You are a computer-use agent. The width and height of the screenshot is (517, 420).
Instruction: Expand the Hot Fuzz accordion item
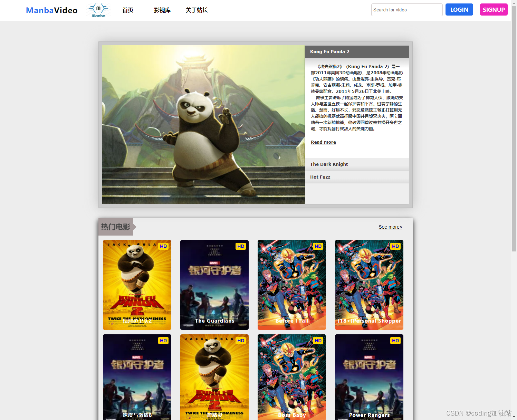click(x=357, y=177)
